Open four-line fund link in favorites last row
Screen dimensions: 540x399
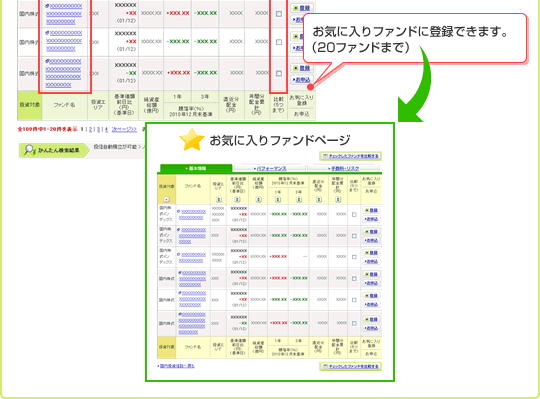coord(192,323)
